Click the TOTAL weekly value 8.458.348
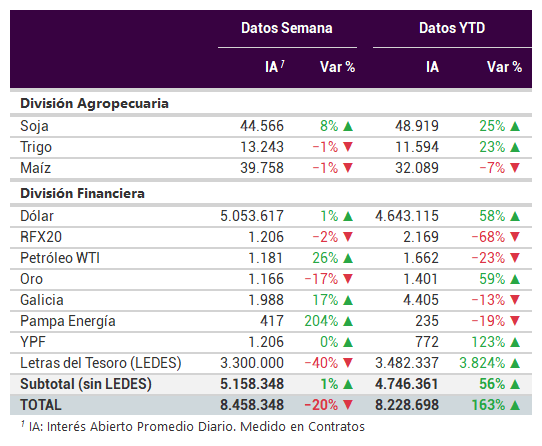This screenshot has width=542, height=446. (252, 405)
